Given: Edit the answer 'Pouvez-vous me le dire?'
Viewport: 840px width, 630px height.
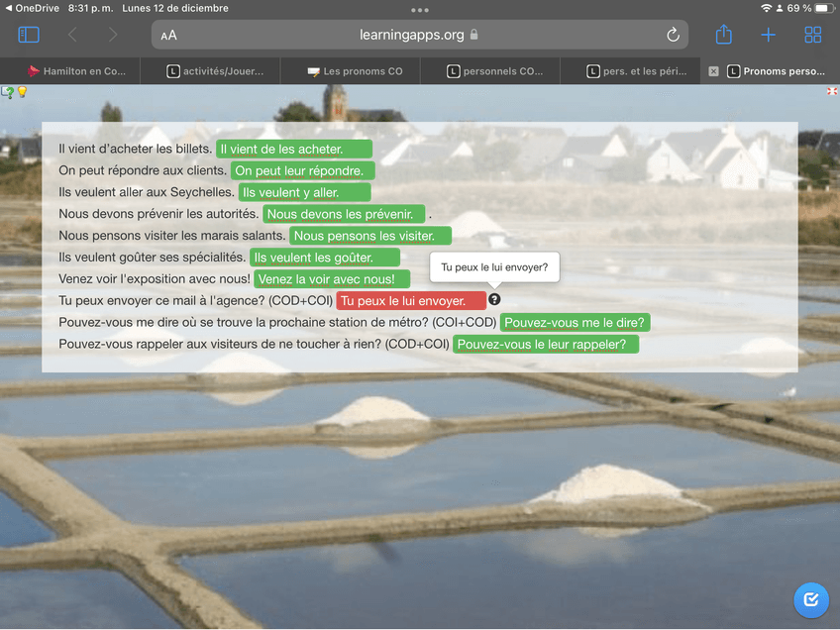Looking at the screenshot, I should point(576,323).
